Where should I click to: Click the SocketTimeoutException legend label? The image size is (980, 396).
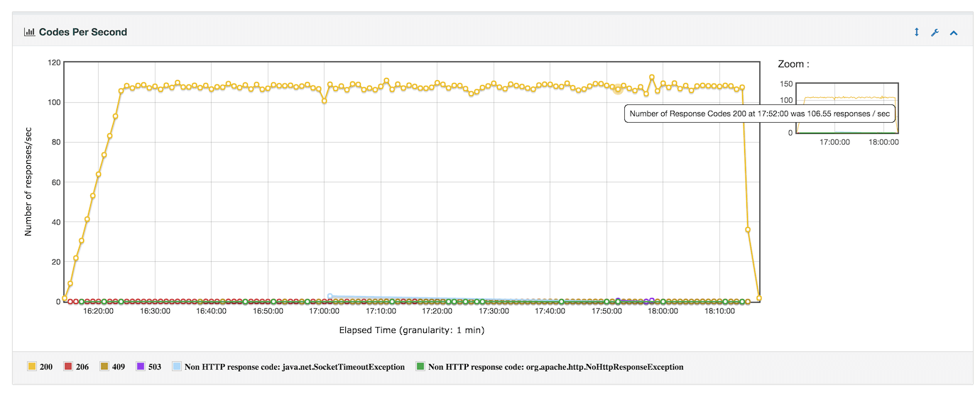[x=294, y=367]
